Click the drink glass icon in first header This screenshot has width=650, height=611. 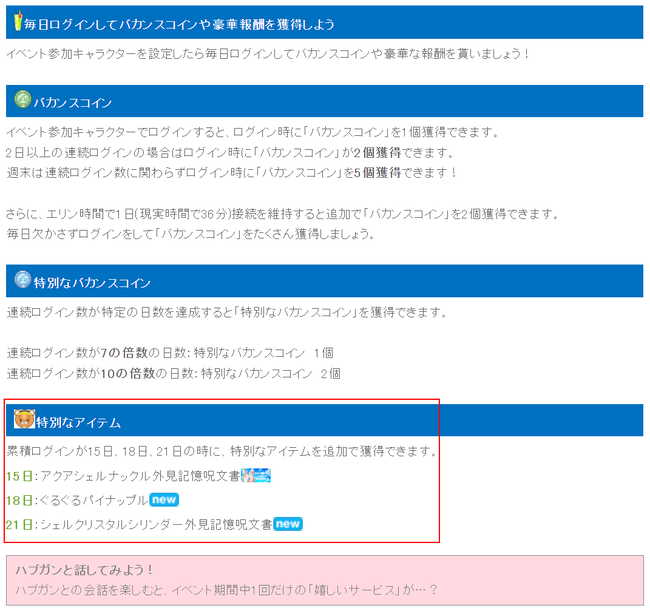pyautogui.click(x=18, y=21)
